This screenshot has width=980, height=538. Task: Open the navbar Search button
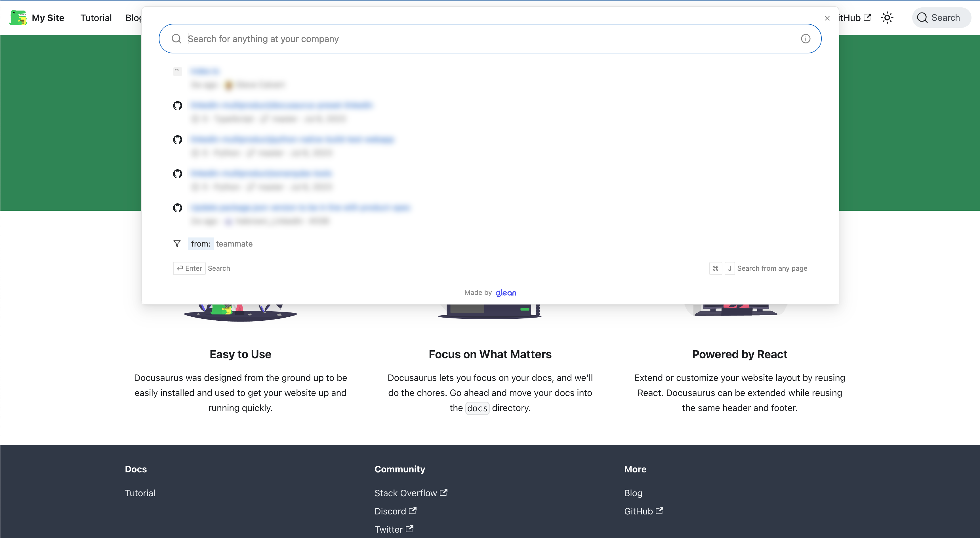click(x=941, y=18)
